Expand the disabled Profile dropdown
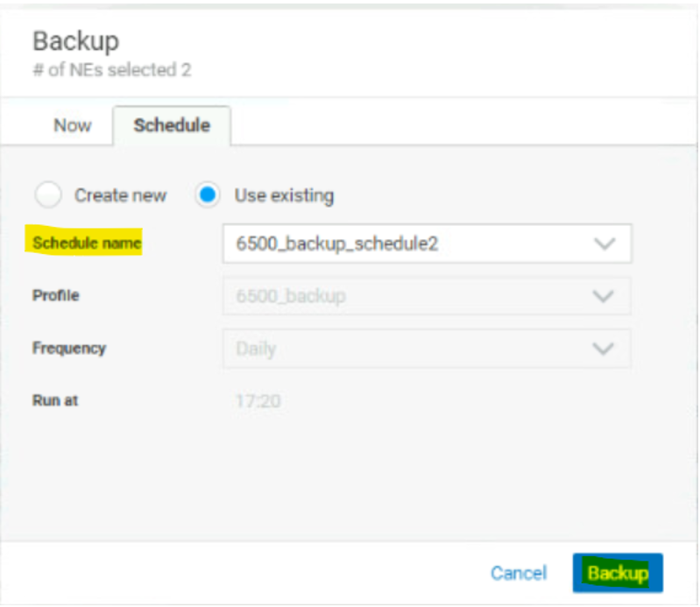Viewport: 700px width, 607px height. [x=427, y=296]
